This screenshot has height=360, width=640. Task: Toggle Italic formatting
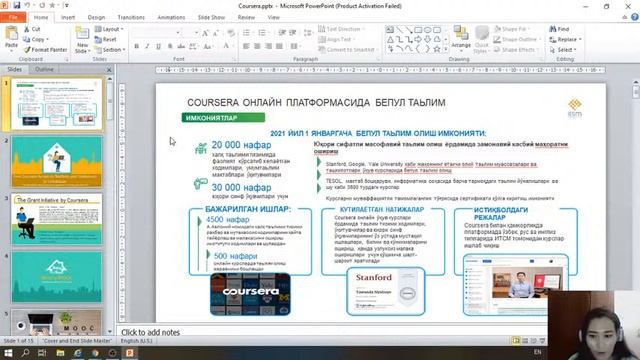[147, 47]
